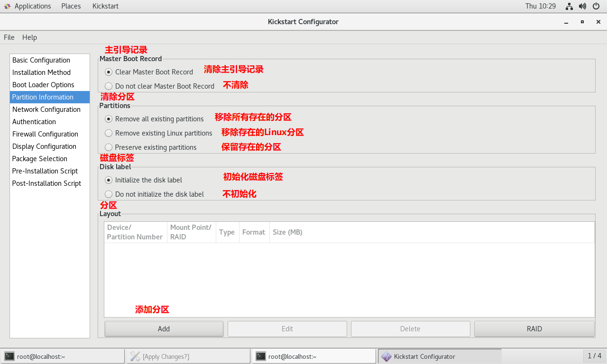Click the volume speaker icon in top bar
The width and height of the screenshot is (607, 364).
point(583,6)
